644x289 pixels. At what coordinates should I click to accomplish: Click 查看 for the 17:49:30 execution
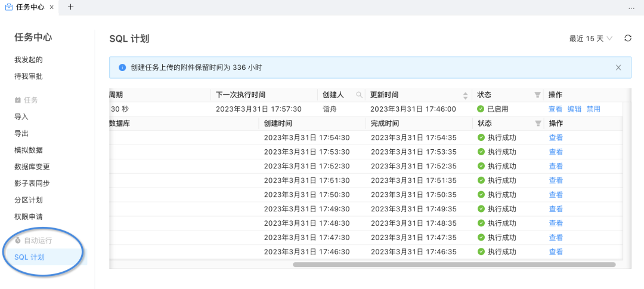click(556, 209)
